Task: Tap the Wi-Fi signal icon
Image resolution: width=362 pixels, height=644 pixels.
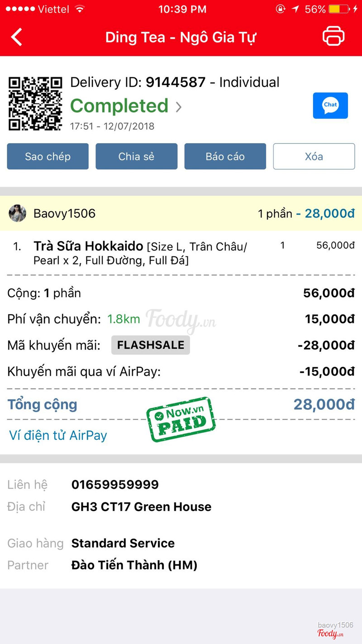Action: (80, 9)
